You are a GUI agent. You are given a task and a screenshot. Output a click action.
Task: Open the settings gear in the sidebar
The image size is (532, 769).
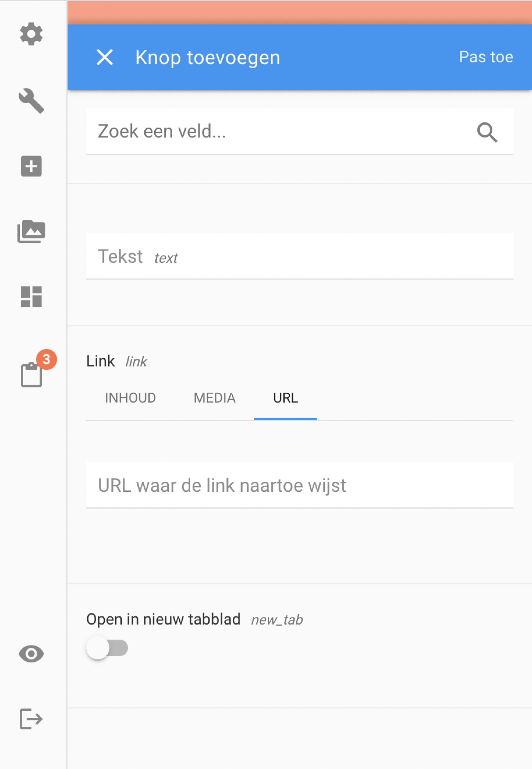click(31, 34)
